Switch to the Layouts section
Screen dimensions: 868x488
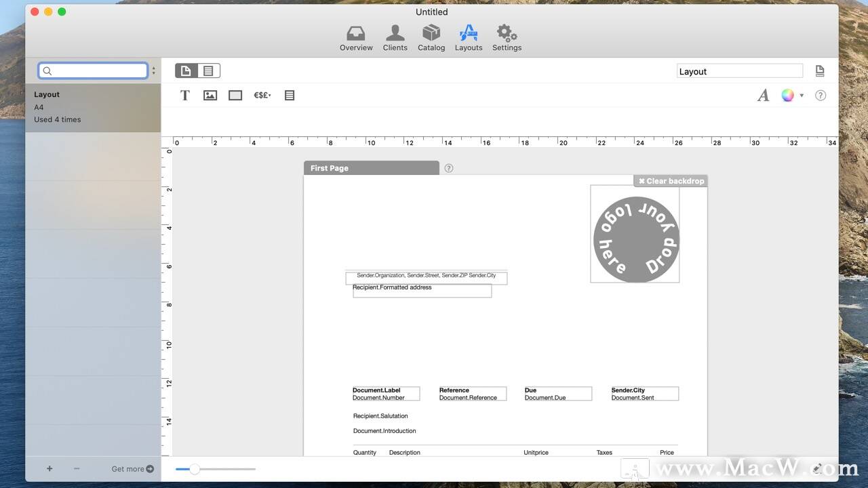pyautogui.click(x=469, y=38)
